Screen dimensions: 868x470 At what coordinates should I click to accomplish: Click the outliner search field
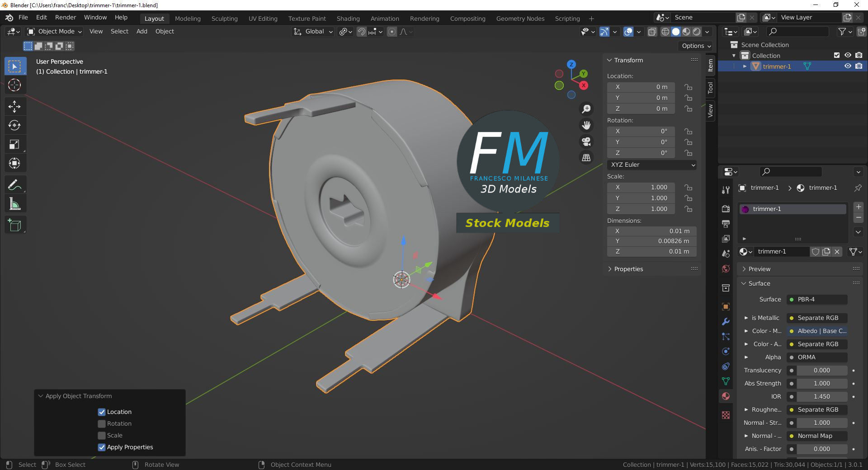[x=798, y=31]
